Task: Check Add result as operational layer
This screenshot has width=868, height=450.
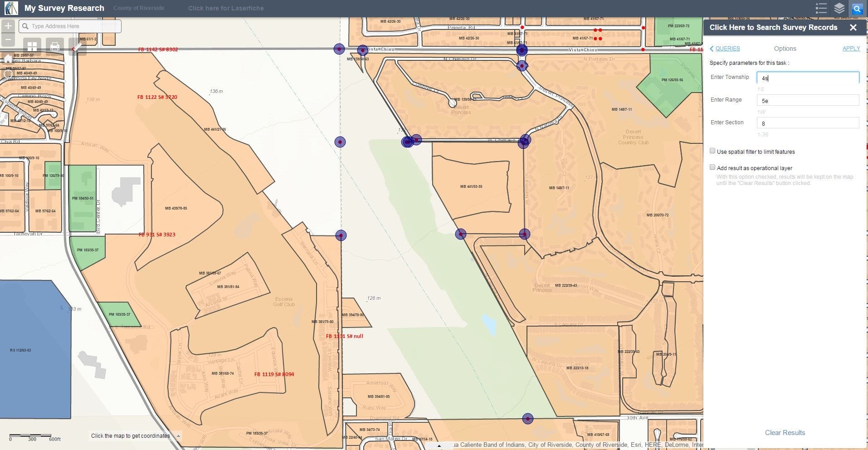Action: click(712, 167)
